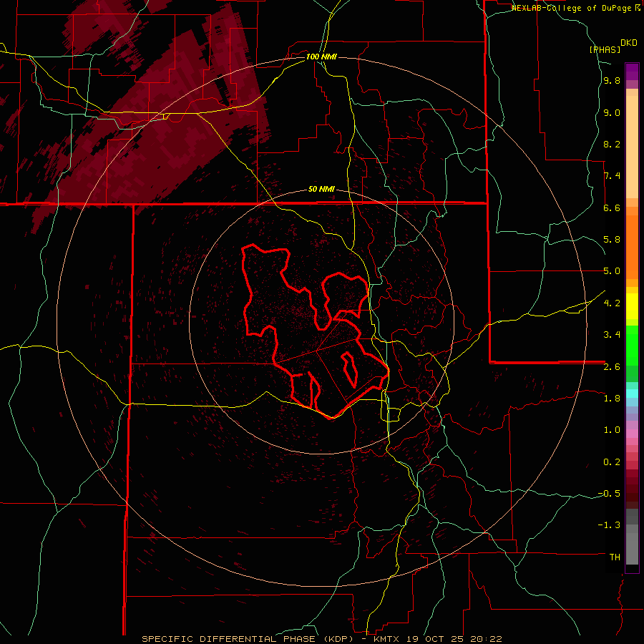
Task: Click the 9.0 value on color scale
Action: pyautogui.click(x=612, y=113)
